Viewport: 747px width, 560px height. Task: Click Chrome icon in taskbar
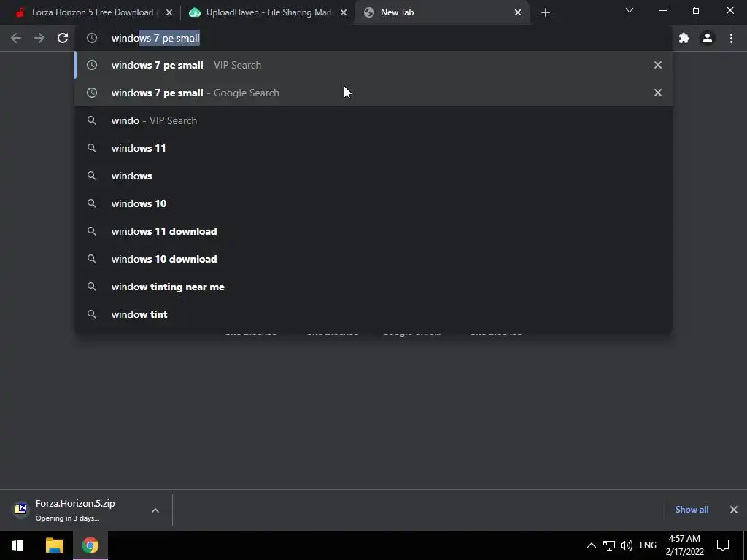90,545
